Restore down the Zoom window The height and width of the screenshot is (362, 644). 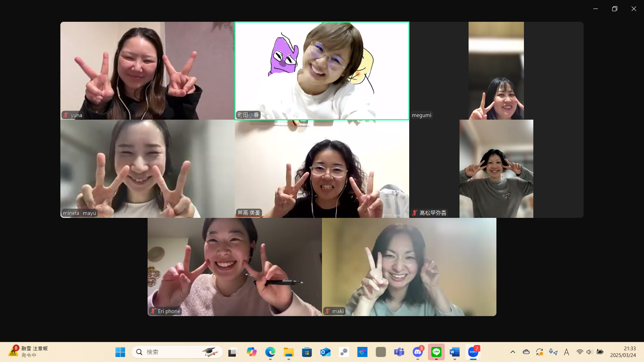click(614, 9)
